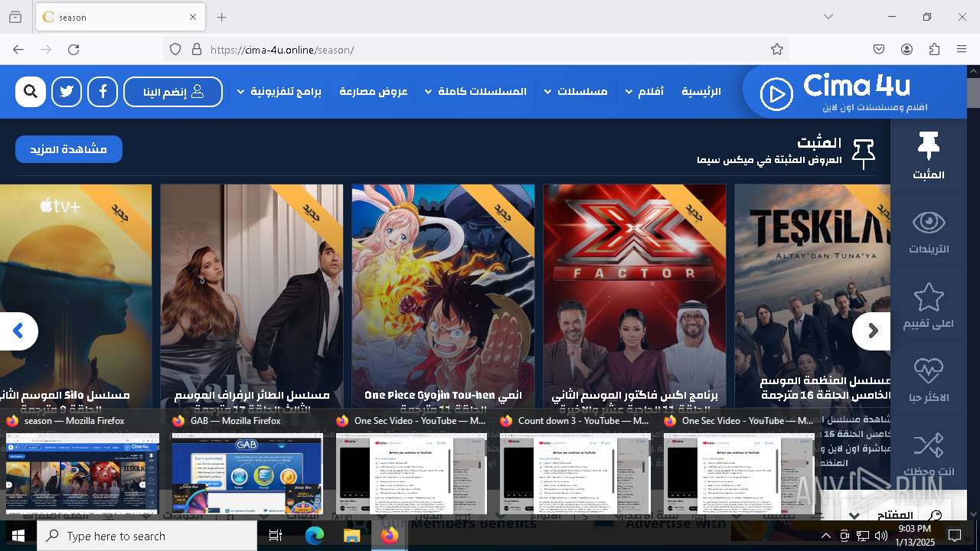Expand the برامج تلفزيونية menu
Screen dimensions: 980x551
click(x=279, y=92)
